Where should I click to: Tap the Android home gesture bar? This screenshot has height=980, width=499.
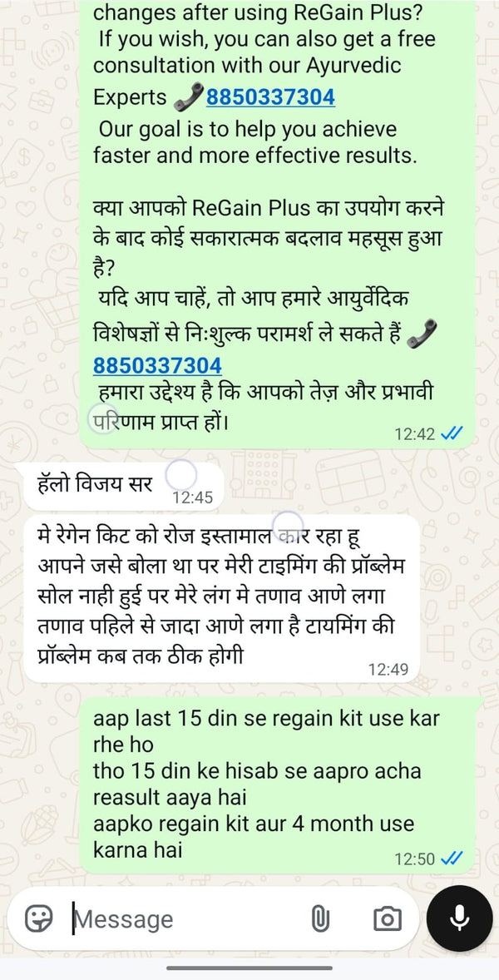pyautogui.click(x=249, y=968)
